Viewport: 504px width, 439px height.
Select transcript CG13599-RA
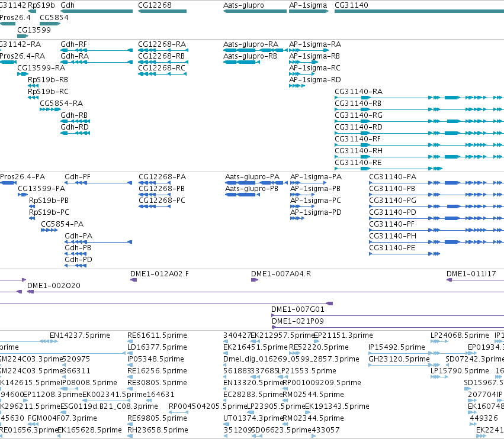click(41, 68)
